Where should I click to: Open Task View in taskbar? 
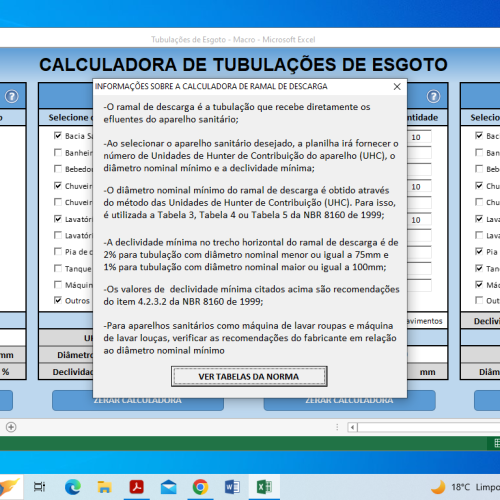coord(39,487)
